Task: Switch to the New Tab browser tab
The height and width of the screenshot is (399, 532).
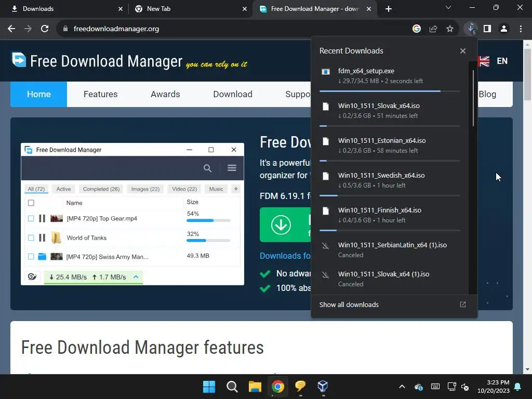Action: point(190,9)
